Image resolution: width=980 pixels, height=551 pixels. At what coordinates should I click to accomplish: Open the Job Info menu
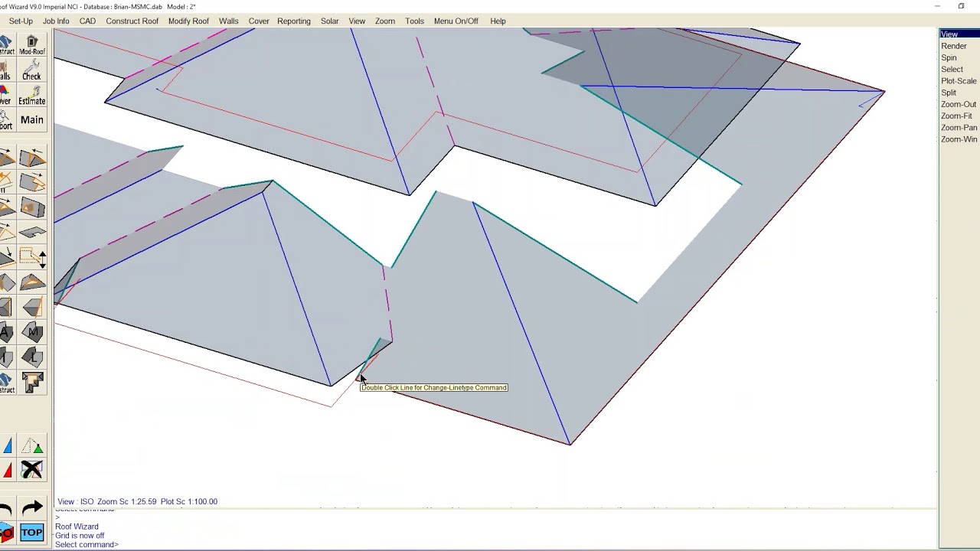56,21
